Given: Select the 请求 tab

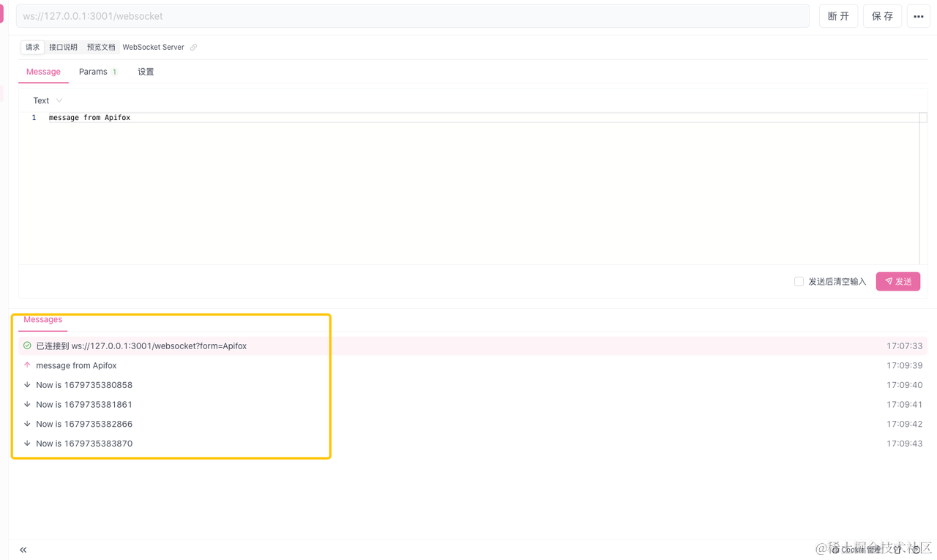Looking at the screenshot, I should coord(33,47).
